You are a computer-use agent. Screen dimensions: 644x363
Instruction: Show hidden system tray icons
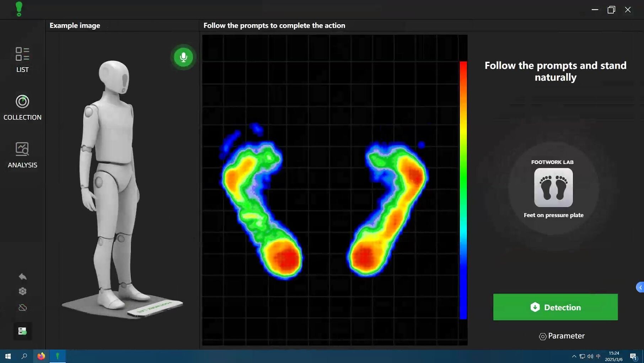[574, 356]
